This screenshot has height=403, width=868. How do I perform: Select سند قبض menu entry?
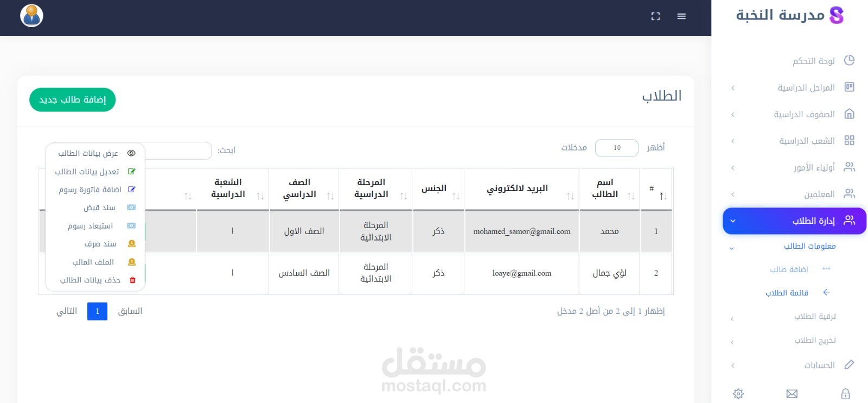[95, 207]
